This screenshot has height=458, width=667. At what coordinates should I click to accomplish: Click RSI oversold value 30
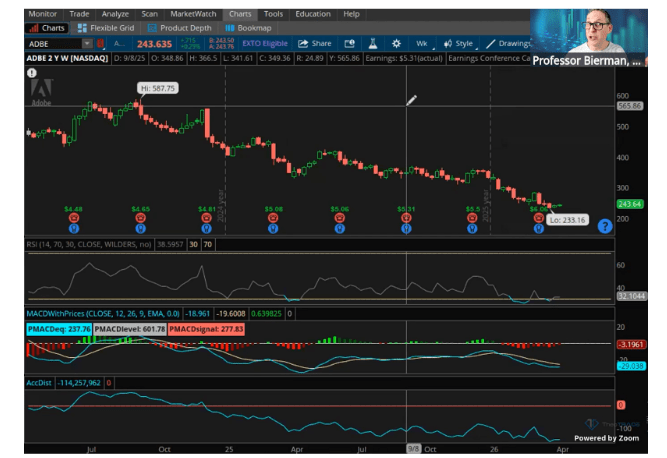point(194,245)
